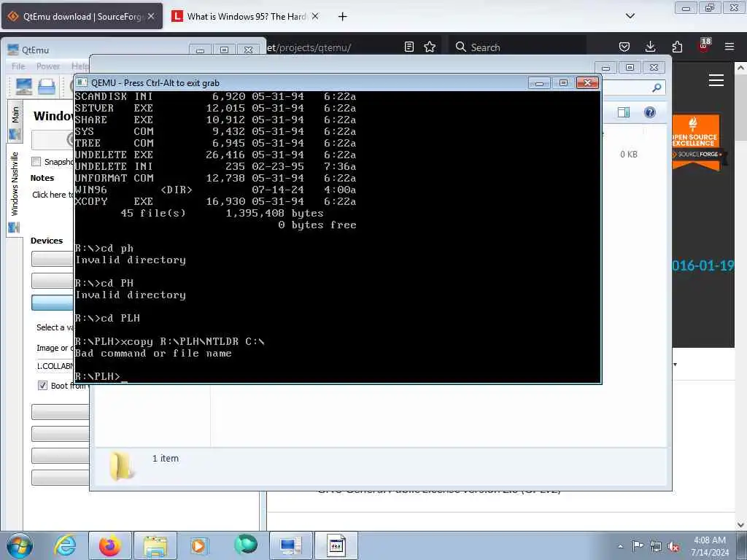Switch to What is Windows 95 browser tab
The height and width of the screenshot is (560, 747).
(x=245, y=17)
